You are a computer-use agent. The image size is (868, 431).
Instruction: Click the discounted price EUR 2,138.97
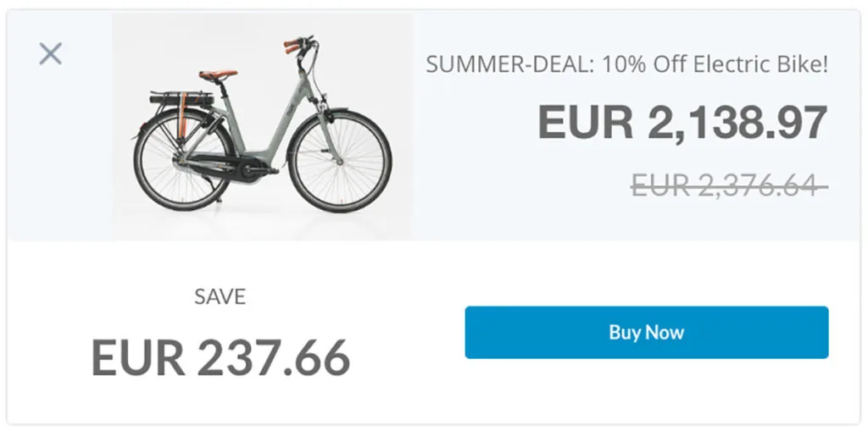click(683, 123)
